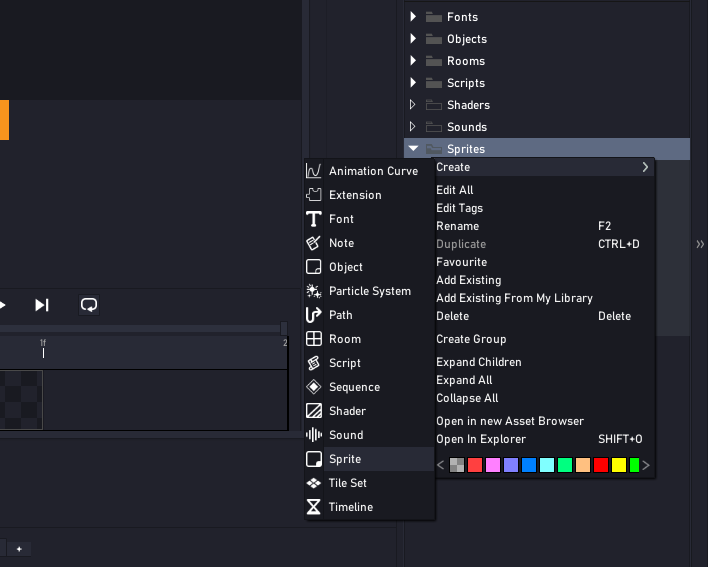Click the Path arrow icon
The image size is (708, 567).
pyautogui.click(x=314, y=315)
